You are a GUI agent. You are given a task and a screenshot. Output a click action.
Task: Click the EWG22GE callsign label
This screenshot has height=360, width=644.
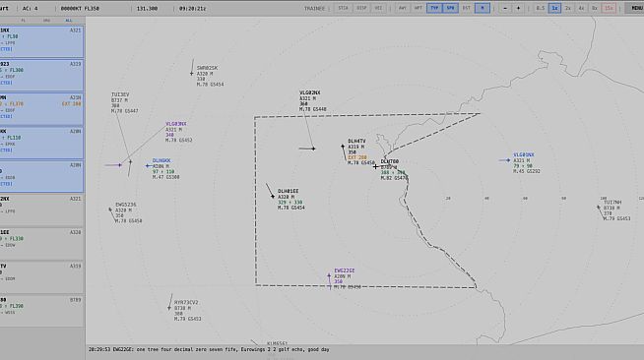[345, 270]
